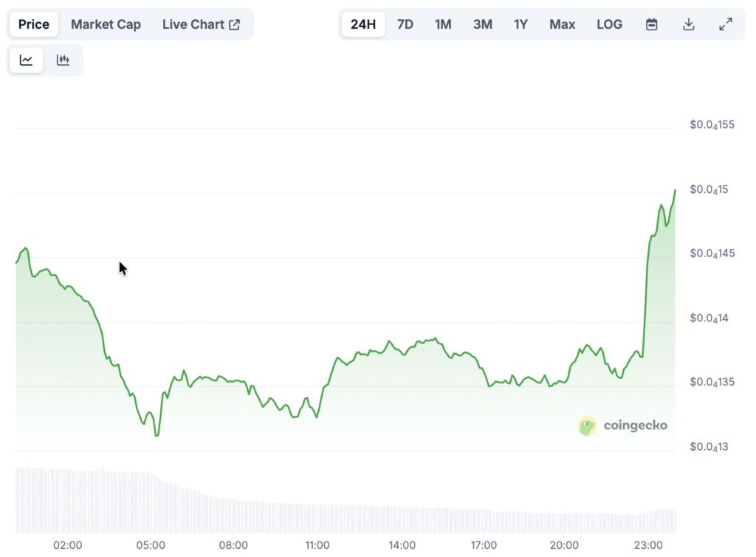Set chart range to 1M
756x557 pixels.
[x=443, y=24]
